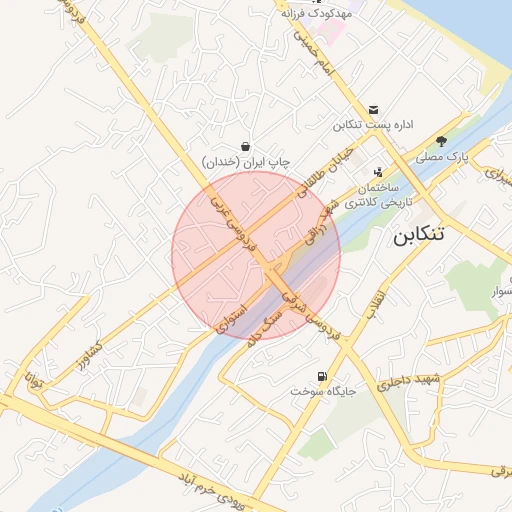Click the پارک مصلی place label
The width and height of the screenshot is (512, 512).
tap(442, 157)
